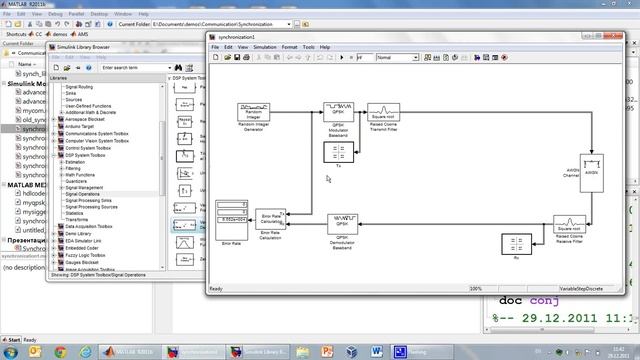Select Data Acquisition Toolbox in tree
The image size is (640, 360).
coord(89,227)
